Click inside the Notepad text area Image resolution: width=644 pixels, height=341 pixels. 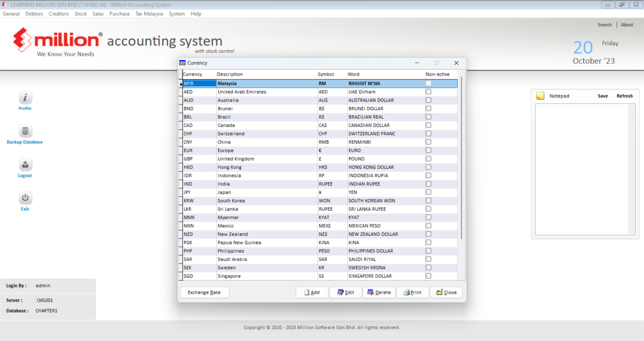pos(582,169)
